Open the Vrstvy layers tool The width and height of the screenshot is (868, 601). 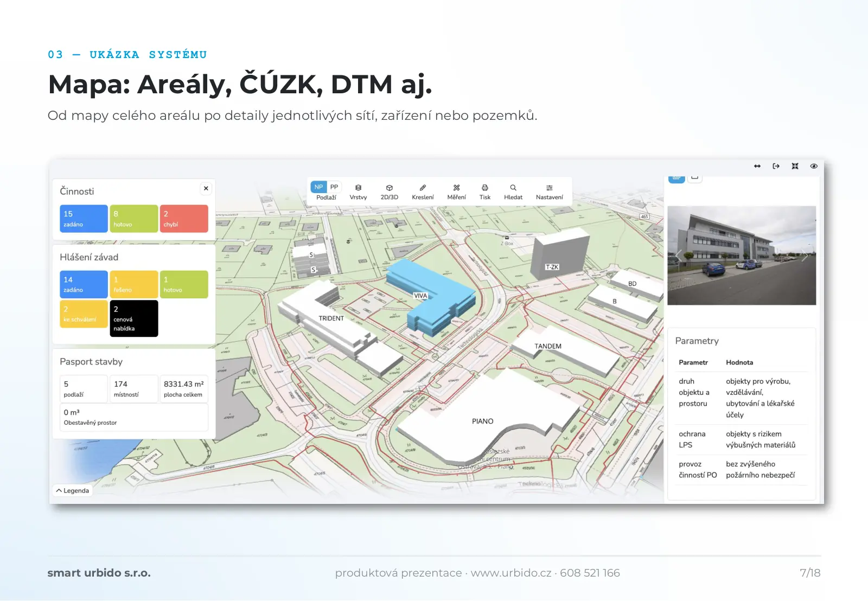tap(358, 192)
